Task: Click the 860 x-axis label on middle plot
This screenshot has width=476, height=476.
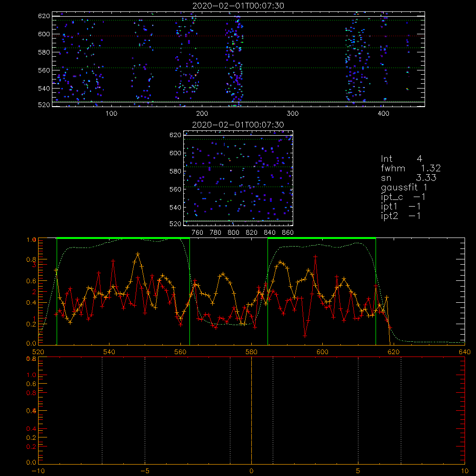Action: pos(288,233)
